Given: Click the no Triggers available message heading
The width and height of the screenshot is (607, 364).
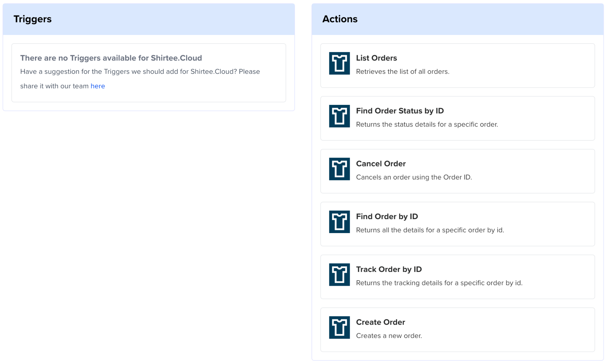Looking at the screenshot, I should point(111,58).
